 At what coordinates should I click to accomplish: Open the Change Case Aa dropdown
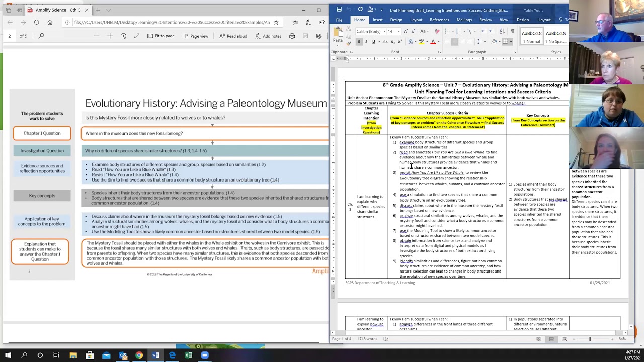click(x=425, y=31)
